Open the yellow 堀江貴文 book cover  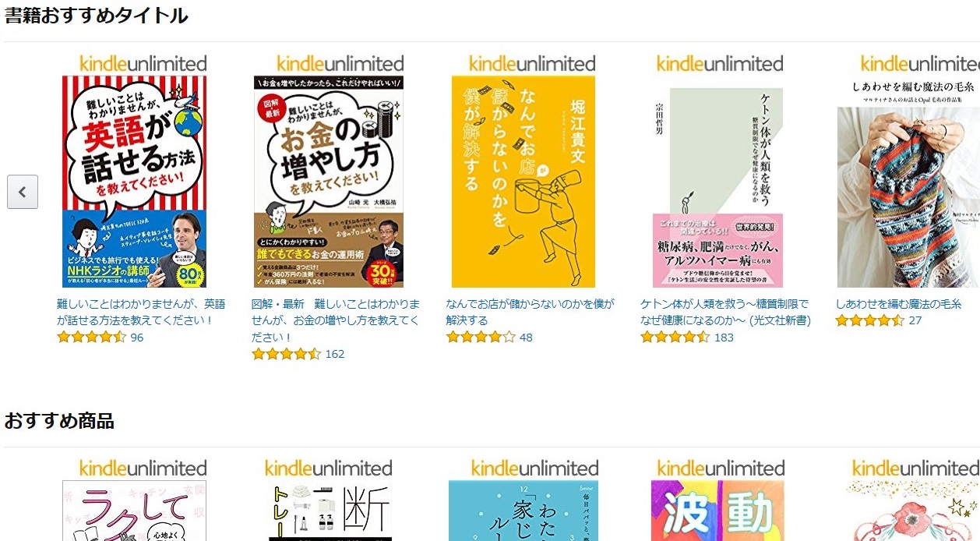[x=523, y=182]
